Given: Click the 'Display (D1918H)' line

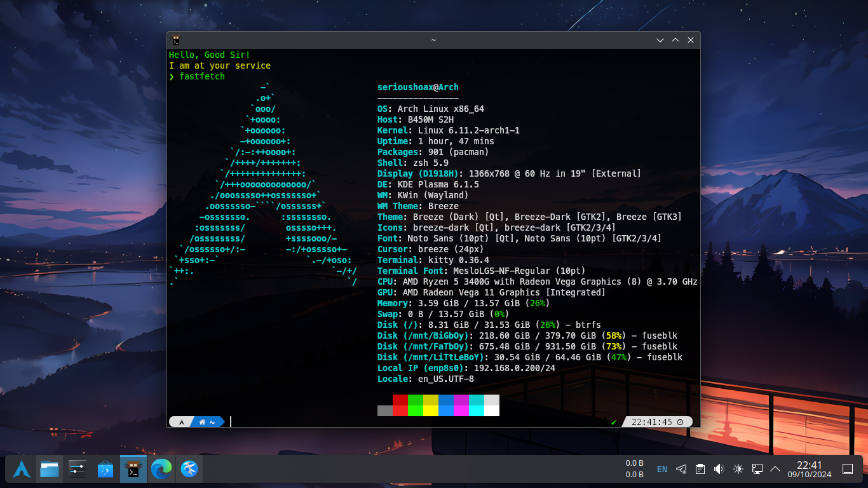Looking at the screenshot, I should [x=510, y=173].
